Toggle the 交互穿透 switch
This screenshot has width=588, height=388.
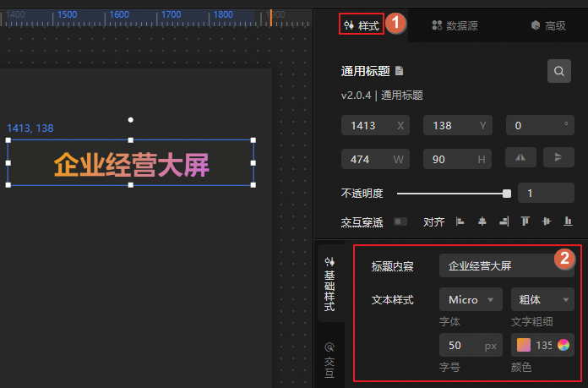click(400, 221)
